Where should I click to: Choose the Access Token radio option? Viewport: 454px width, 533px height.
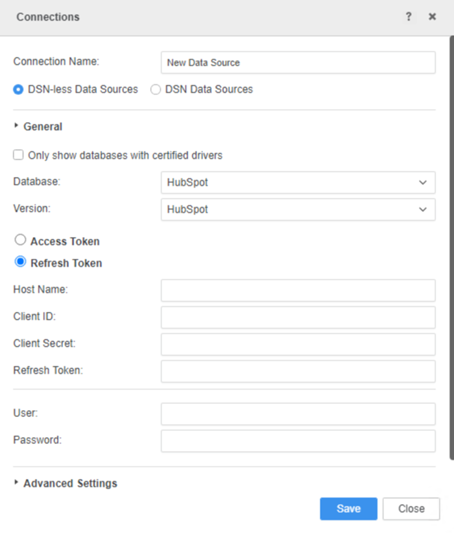20,240
